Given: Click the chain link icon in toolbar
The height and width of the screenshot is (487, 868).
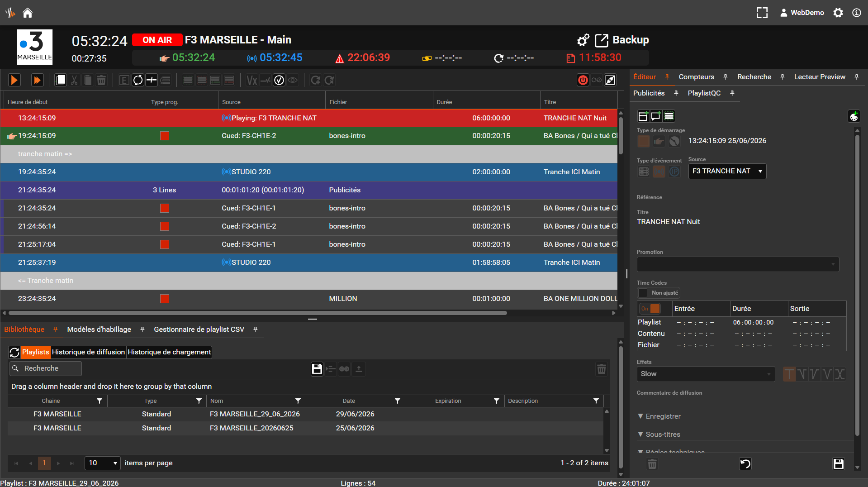Looking at the screenshot, I should click(x=597, y=80).
